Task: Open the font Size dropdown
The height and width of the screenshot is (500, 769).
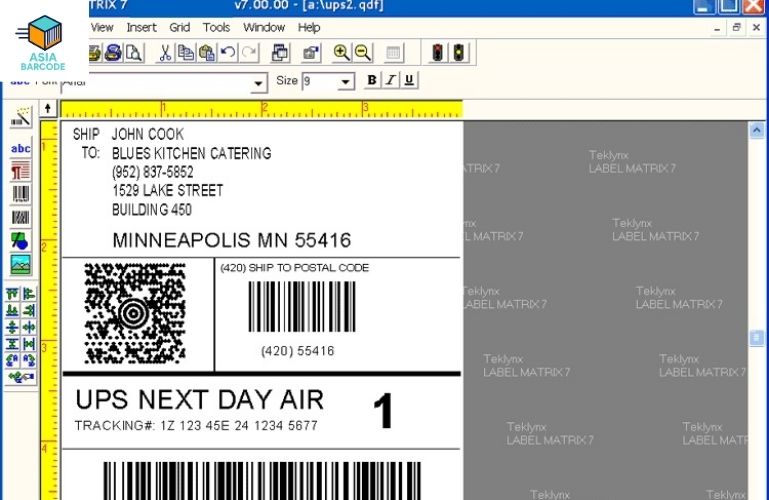Action: (x=347, y=82)
